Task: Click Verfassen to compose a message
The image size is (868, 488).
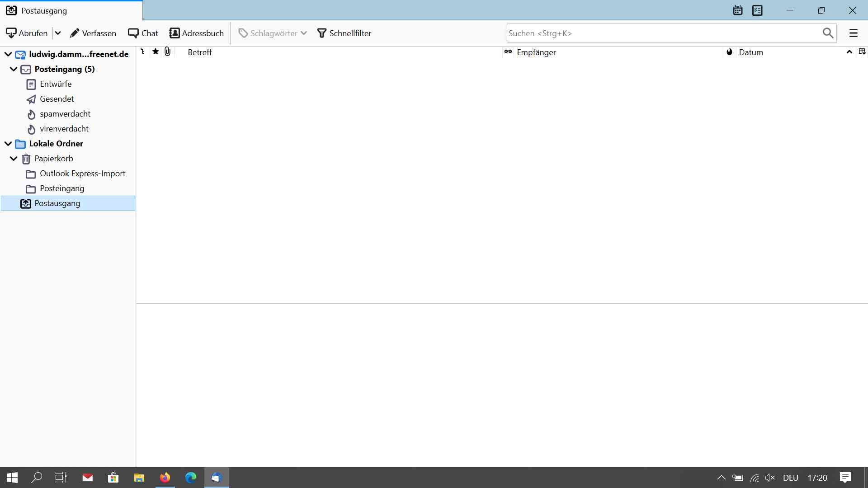Action: [93, 33]
